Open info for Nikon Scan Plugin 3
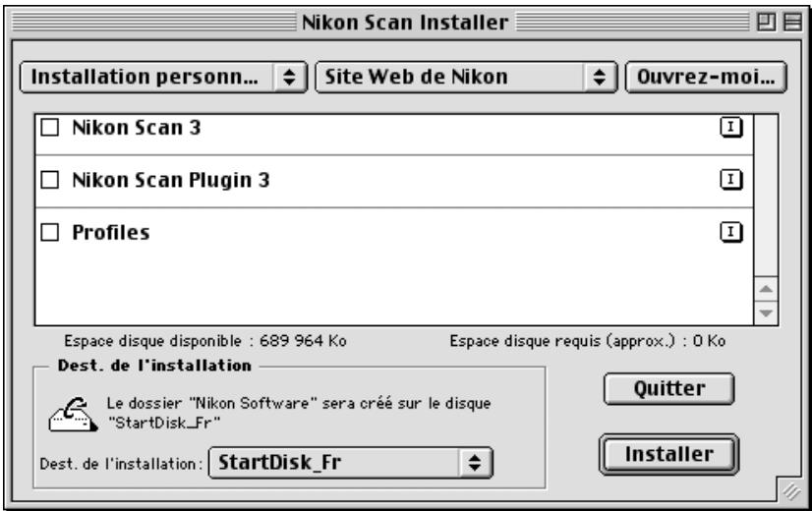The image size is (812, 511). click(x=730, y=180)
